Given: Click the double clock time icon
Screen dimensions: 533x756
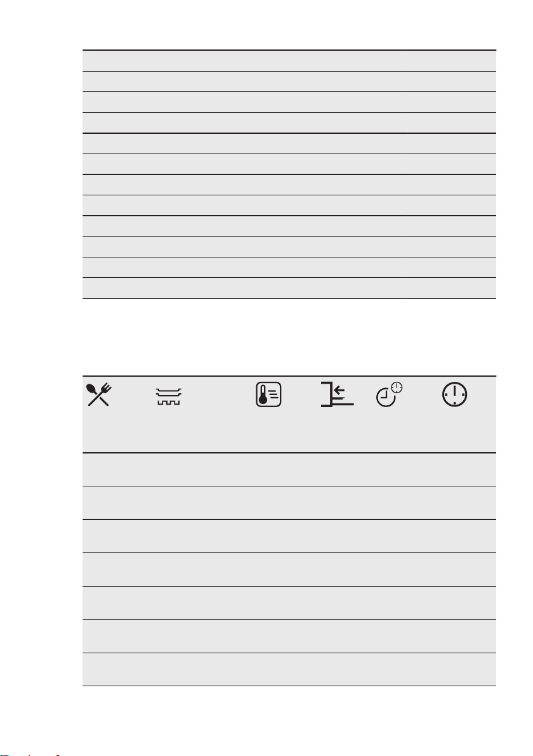Looking at the screenshot, I should click(389, 394).
